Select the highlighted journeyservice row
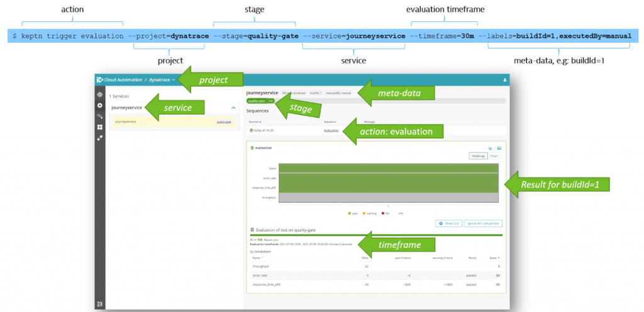The height and width of the screenshot is (312, 644). pos(174,121)
